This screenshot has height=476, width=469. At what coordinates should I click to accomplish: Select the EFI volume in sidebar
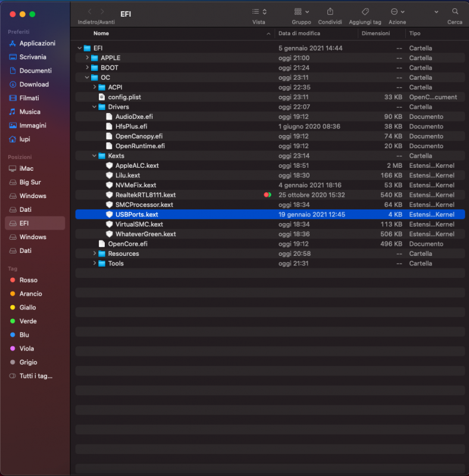coord(35,223)
